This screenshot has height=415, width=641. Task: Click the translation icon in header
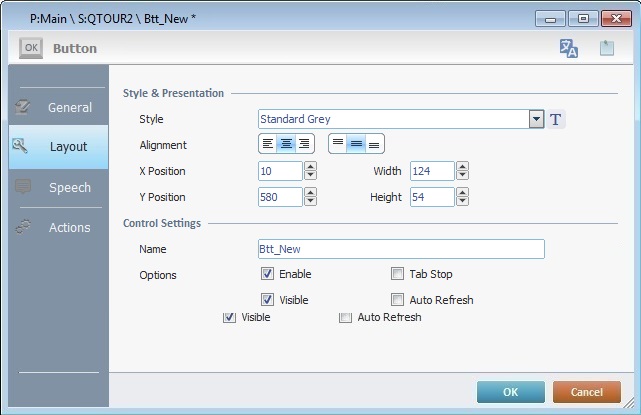[x=569, y=48]
